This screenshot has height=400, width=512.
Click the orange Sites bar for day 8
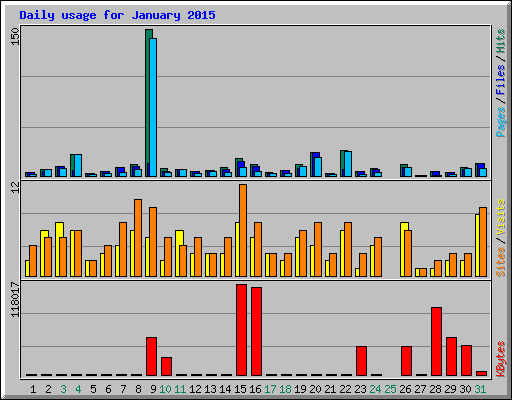[138, 238]
